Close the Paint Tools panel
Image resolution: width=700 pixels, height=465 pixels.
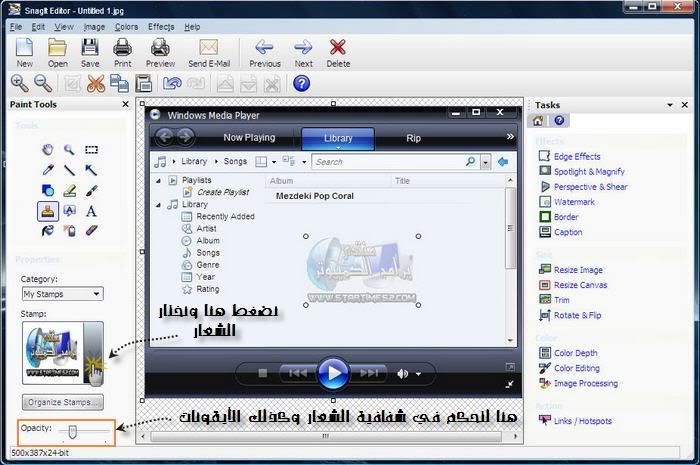click(x=125, y=105)
